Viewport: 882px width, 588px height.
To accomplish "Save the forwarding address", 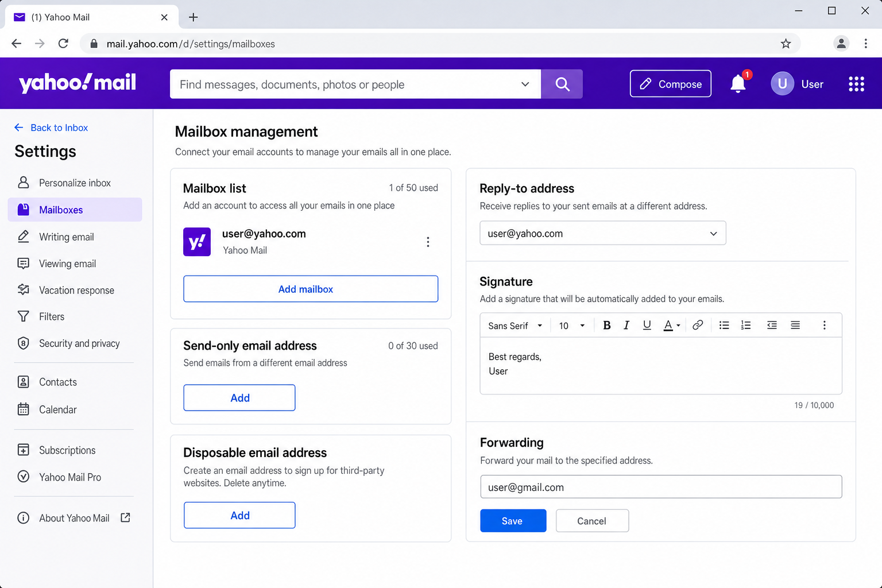I will point(513,521).
